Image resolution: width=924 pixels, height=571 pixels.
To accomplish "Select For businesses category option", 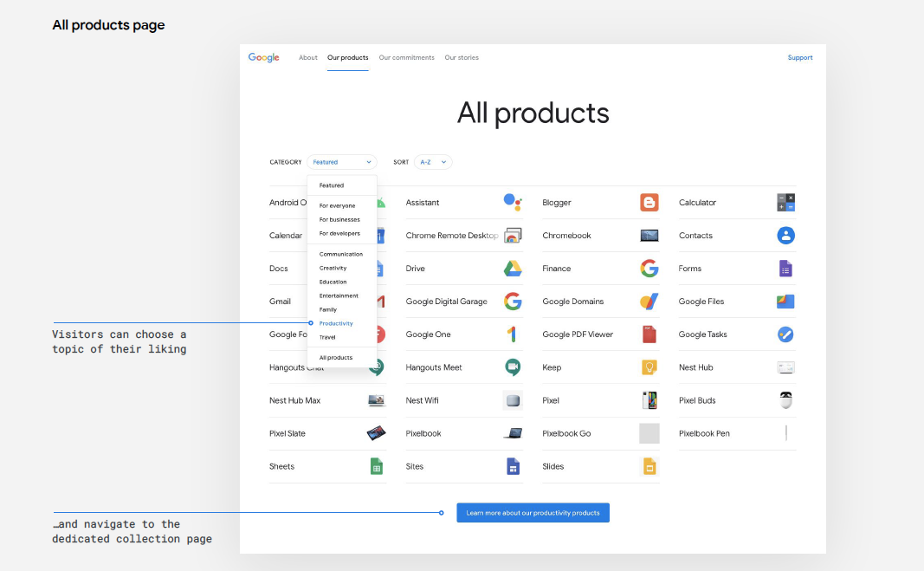I will [x=339, y=219].
